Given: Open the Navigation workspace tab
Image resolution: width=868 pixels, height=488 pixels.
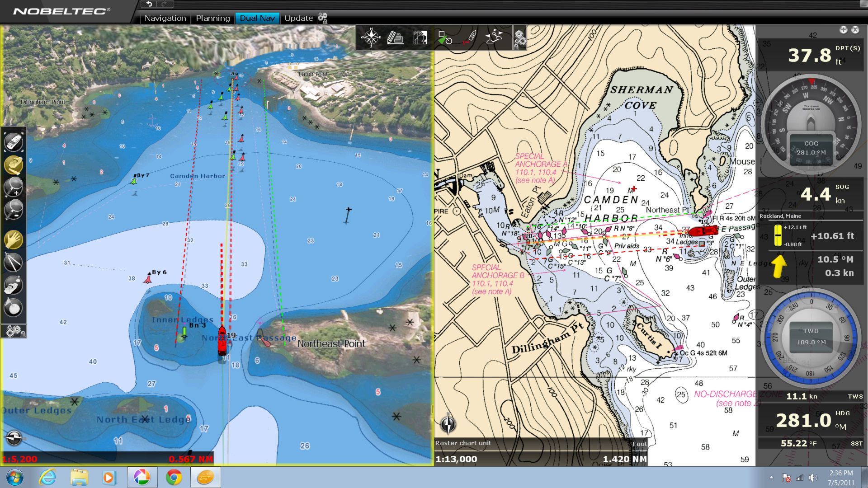Looking at the screenshot, I should (165, 18).
